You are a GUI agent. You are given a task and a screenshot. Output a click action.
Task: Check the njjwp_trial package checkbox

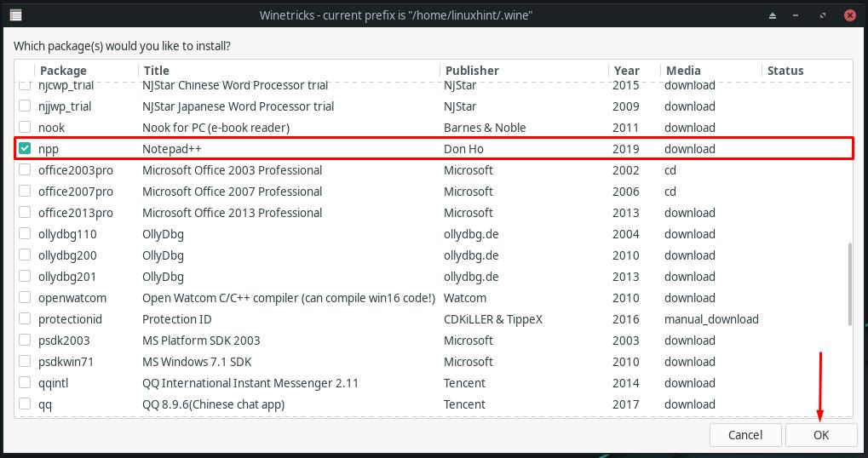25,106
